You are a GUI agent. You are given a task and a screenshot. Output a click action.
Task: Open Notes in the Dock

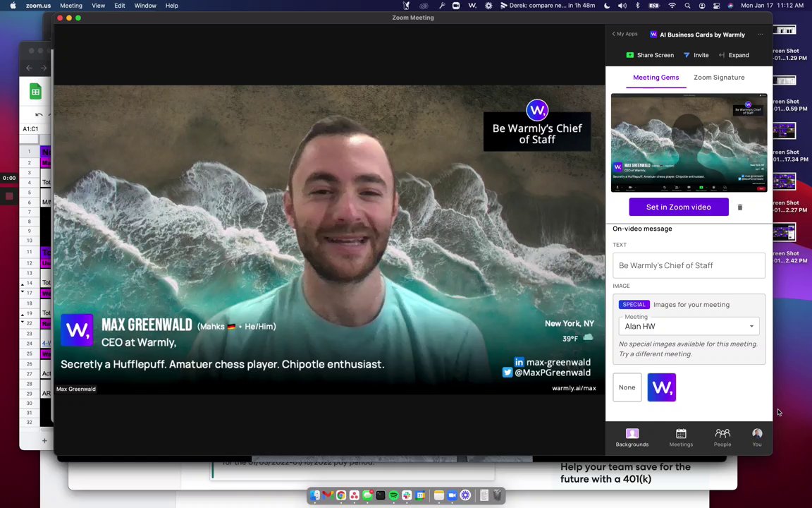point(438,495)
